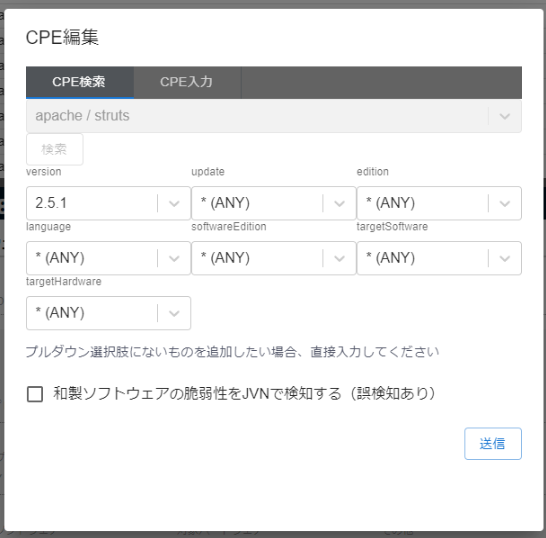Expand the targetSoftware dropdown chevron

pyautogui.click(x=505, y=258)
